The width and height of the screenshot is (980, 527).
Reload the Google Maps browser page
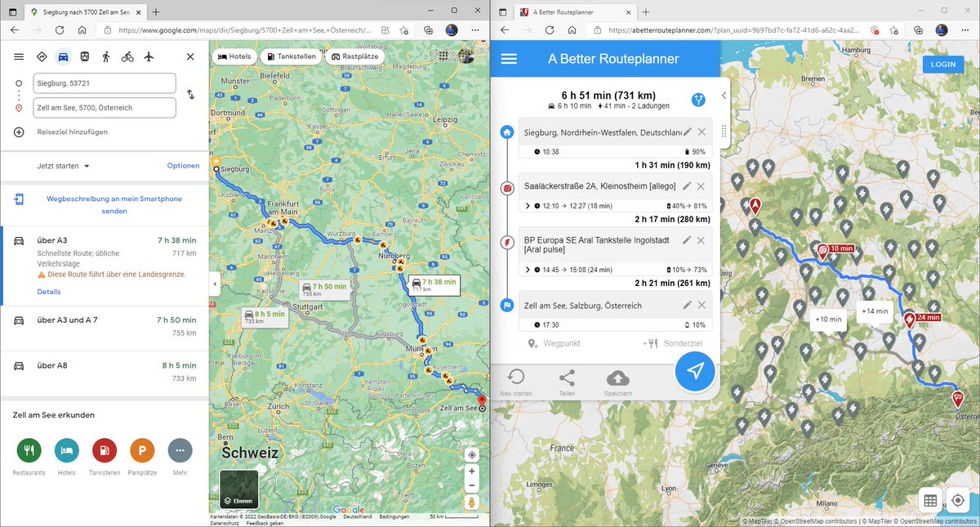pyautogui.click(x=60, y=29)
